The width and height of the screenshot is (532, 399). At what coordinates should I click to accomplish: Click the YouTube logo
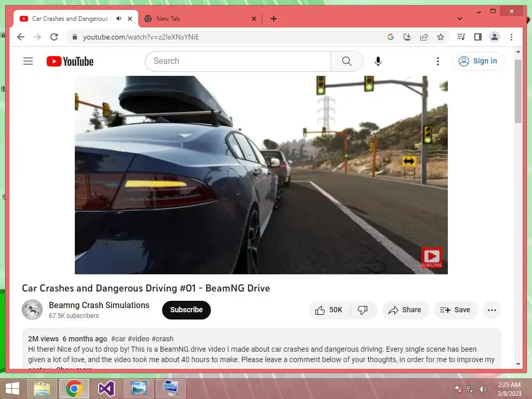click(x=70, y=61)
